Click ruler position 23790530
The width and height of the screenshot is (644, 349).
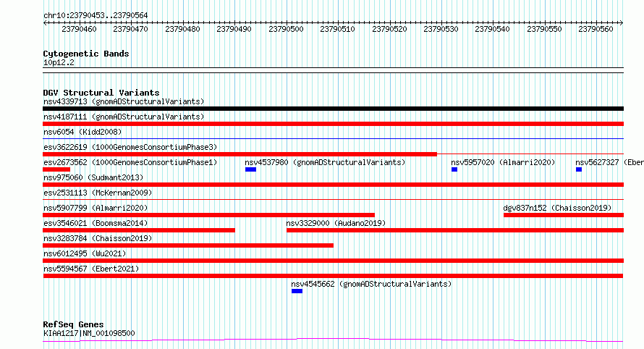[x=441, y=29]
